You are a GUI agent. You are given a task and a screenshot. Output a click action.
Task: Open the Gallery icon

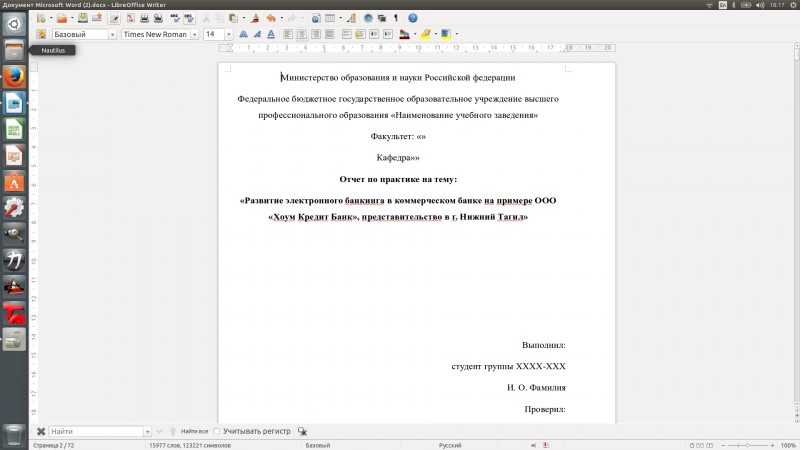(x=382, y=18)
